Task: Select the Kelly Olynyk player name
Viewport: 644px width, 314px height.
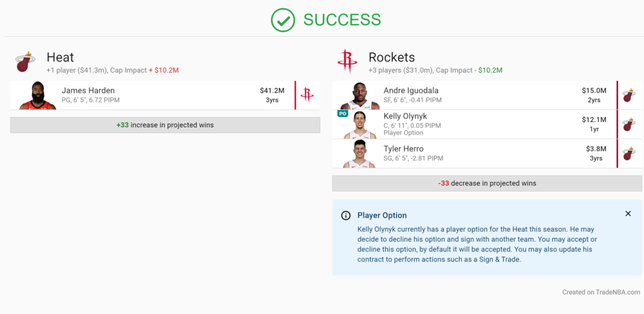Action: 405,116
